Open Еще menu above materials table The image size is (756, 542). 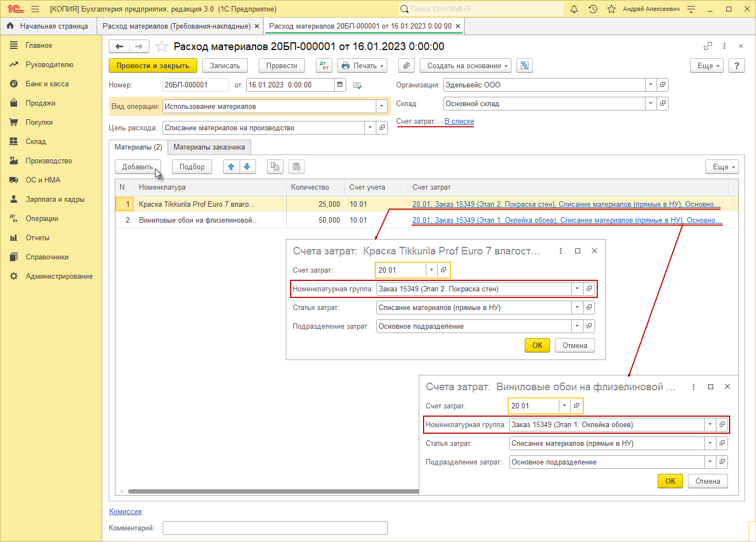tap(722, 167)
